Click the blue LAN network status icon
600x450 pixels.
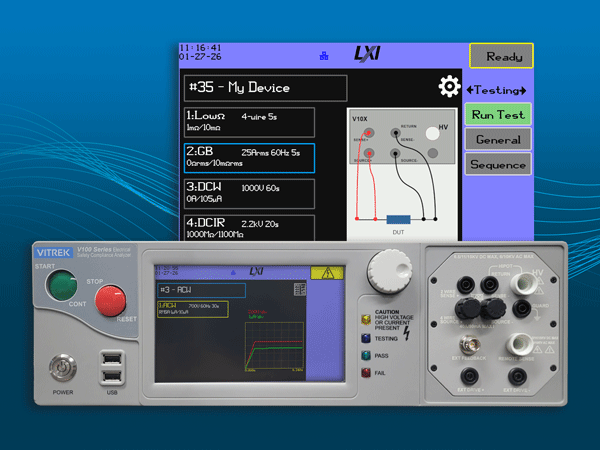322,56
